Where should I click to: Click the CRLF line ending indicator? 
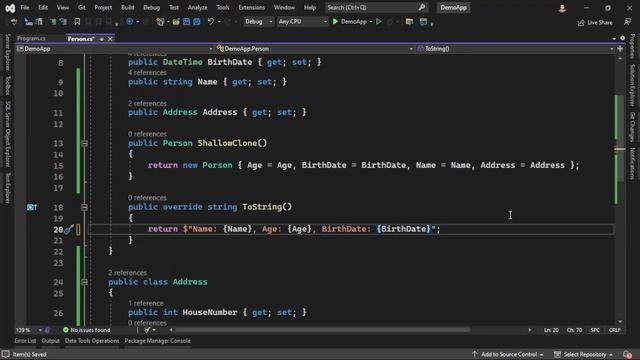tap(615, 330)
